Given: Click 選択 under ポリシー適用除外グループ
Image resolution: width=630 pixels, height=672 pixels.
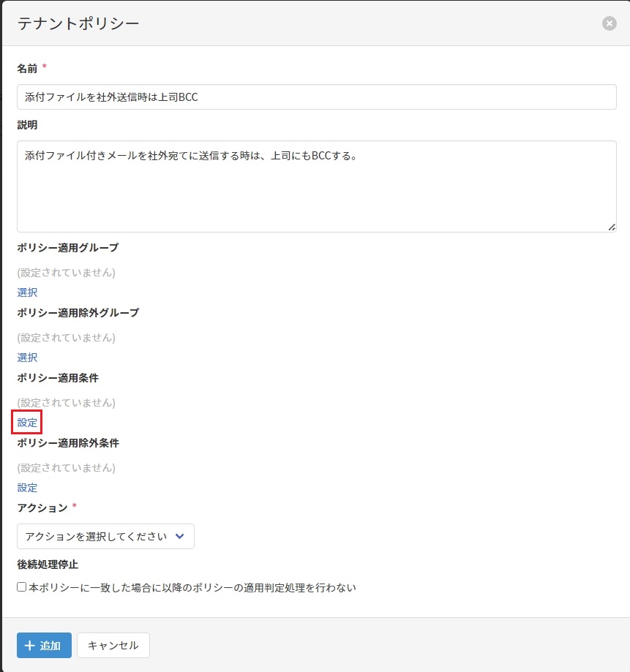Looking at the screenshot, I should [x=27, y=358].
